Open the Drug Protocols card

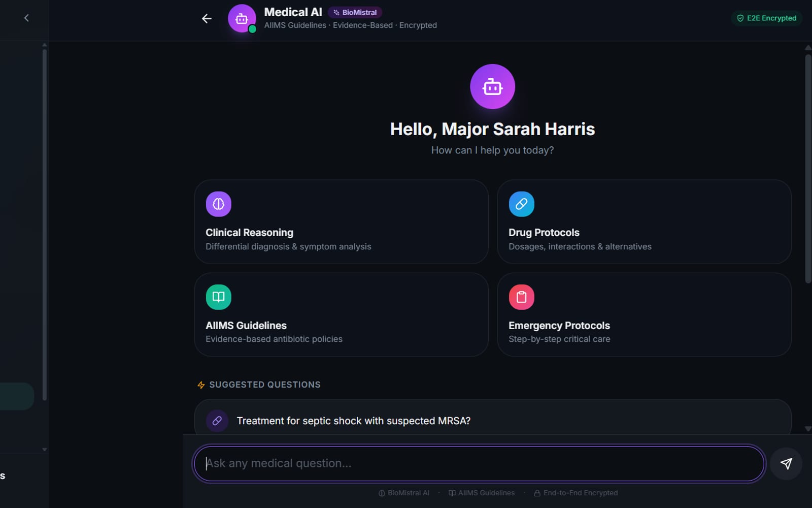(x=644, y=221)
